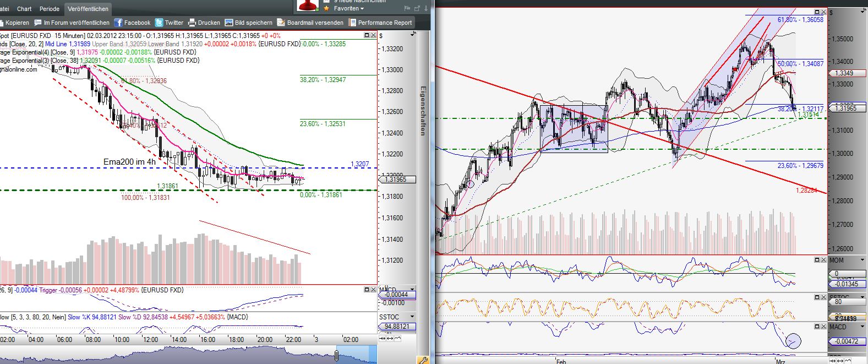Click Fibonacci label 50,00% - 1,34087
The width and height of the screenshot is (868, 364).
[801, 64]
